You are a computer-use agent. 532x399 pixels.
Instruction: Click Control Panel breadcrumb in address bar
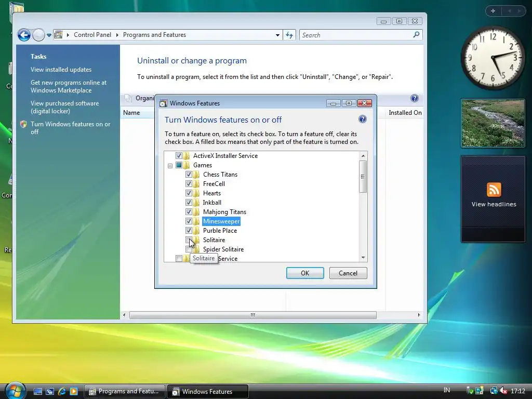pos(92,35)
